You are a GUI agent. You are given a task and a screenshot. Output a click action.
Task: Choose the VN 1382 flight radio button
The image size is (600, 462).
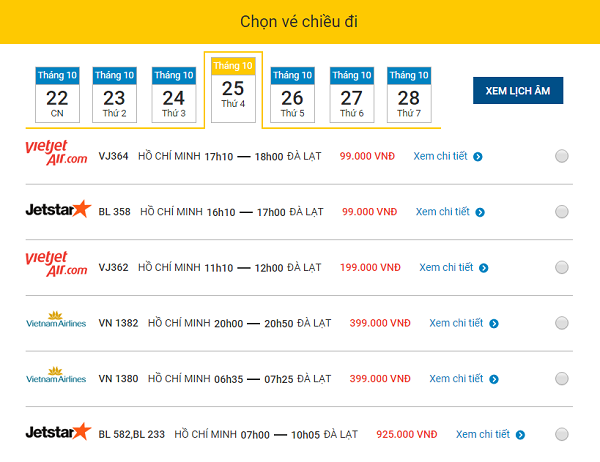(x=562, y=324)
